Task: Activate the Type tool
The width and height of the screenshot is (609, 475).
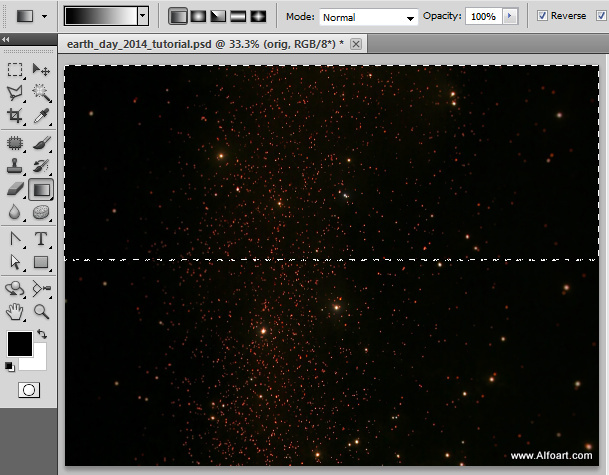Action: point(41,239)
